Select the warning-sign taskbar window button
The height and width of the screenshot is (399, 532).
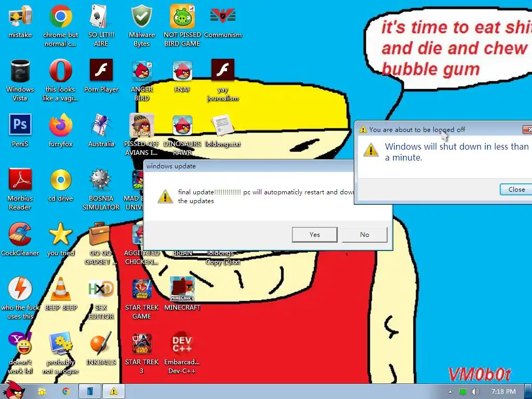click(x=113, y=391)
